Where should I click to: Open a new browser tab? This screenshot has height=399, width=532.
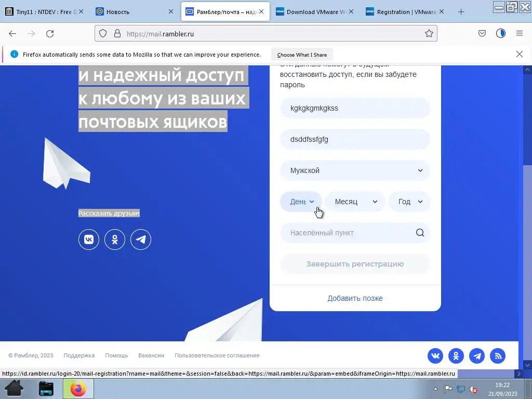461,12
